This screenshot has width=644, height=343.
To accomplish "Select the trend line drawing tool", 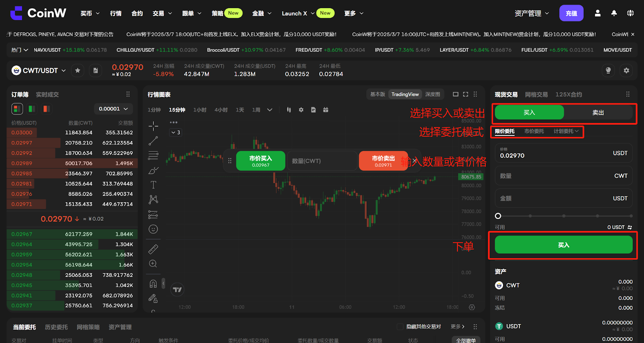I will (153, 141).
